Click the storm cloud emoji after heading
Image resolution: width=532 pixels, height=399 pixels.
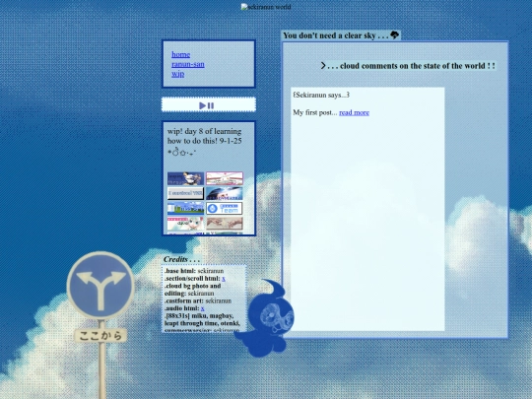394,34
